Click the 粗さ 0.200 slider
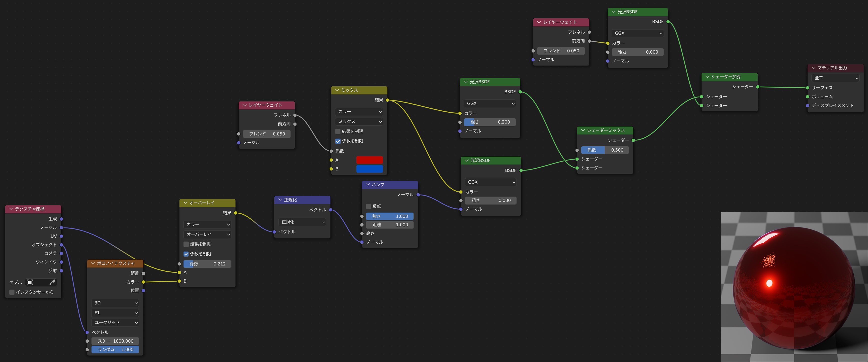 point(490,122)
